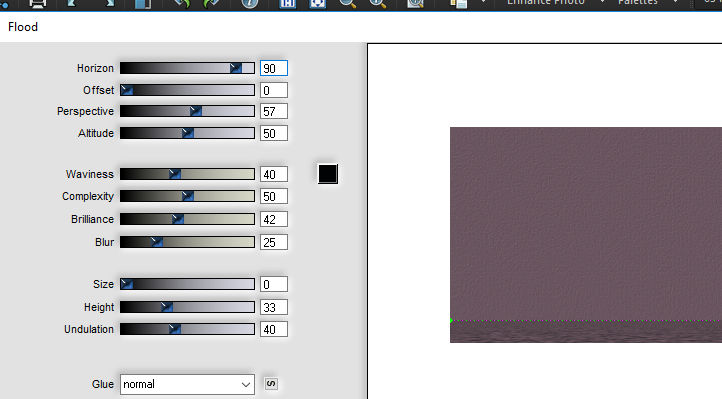Click the small S button beside Glue

coord(271,384)
